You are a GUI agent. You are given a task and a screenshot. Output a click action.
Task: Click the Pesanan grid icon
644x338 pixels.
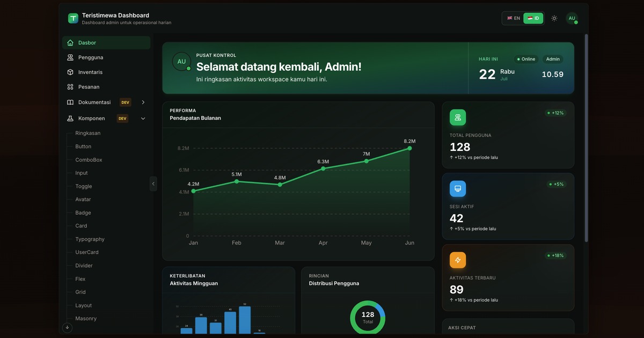pyautogui.click(x=70, y=87)
